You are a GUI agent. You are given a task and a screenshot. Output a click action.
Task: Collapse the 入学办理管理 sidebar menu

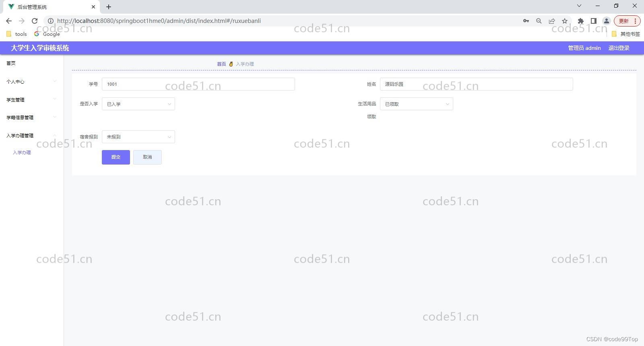31,136
